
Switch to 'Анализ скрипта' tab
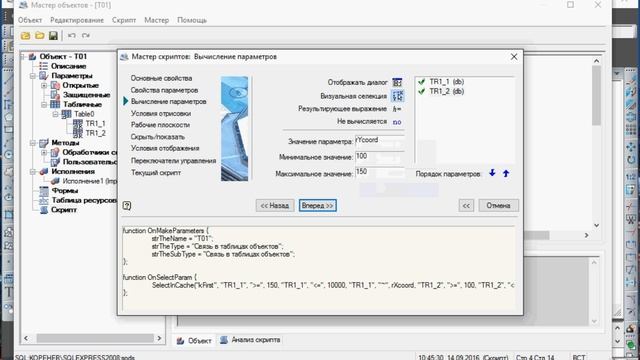250,340
